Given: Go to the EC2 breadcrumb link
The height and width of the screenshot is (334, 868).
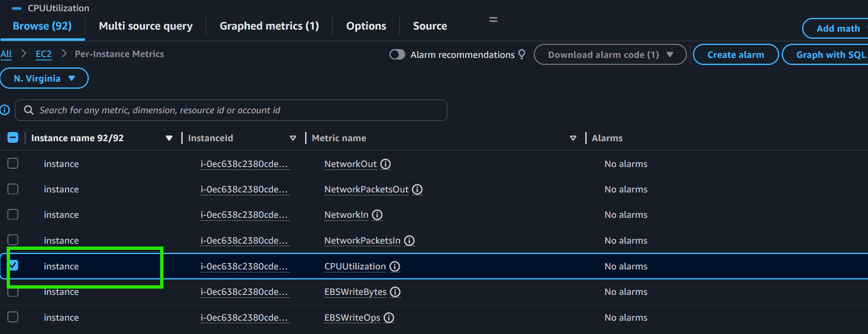Looking at the screenshot, I should point(44,54).
